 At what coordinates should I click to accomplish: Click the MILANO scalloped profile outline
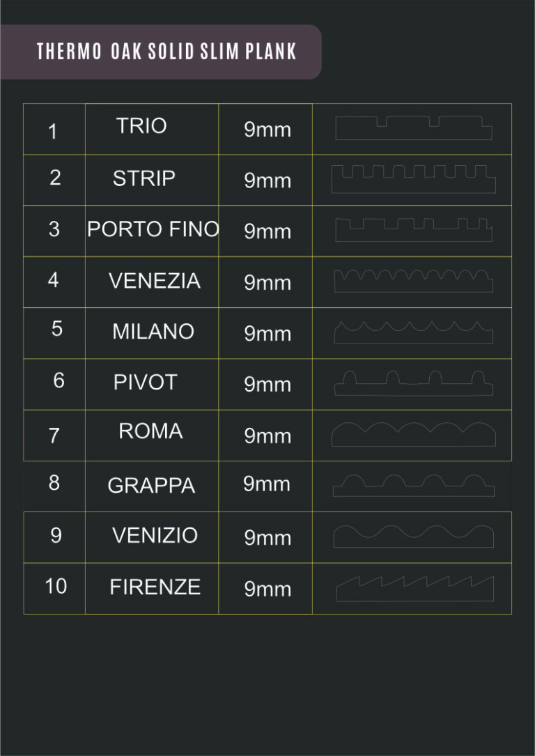[x=414, y=332]
